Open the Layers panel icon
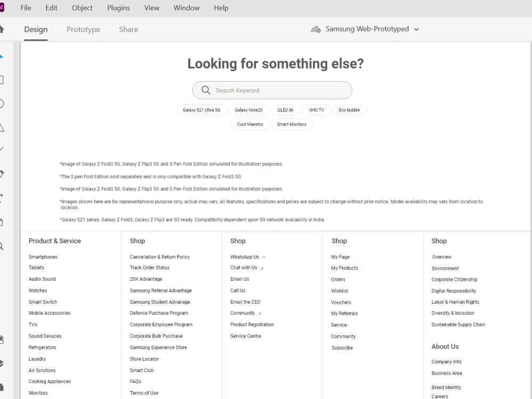The height and width of the screenshot is (399, 532). pyautogui.click(x=2, y=363)
